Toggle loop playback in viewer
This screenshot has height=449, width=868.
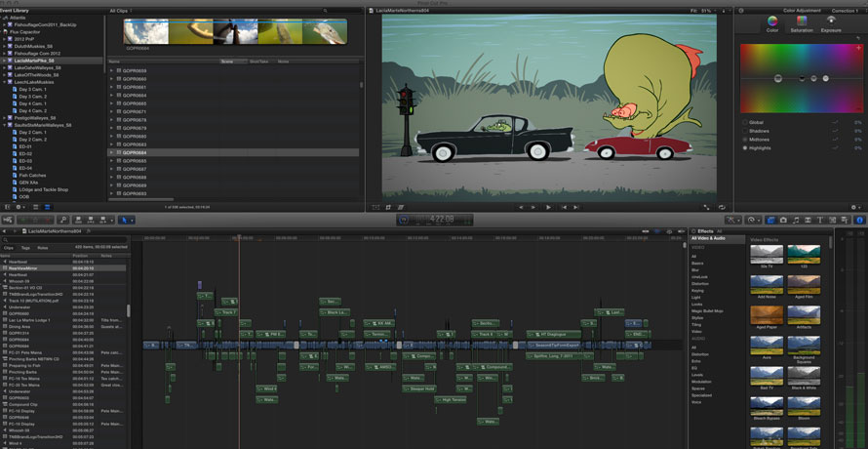[x=722, y=207]
